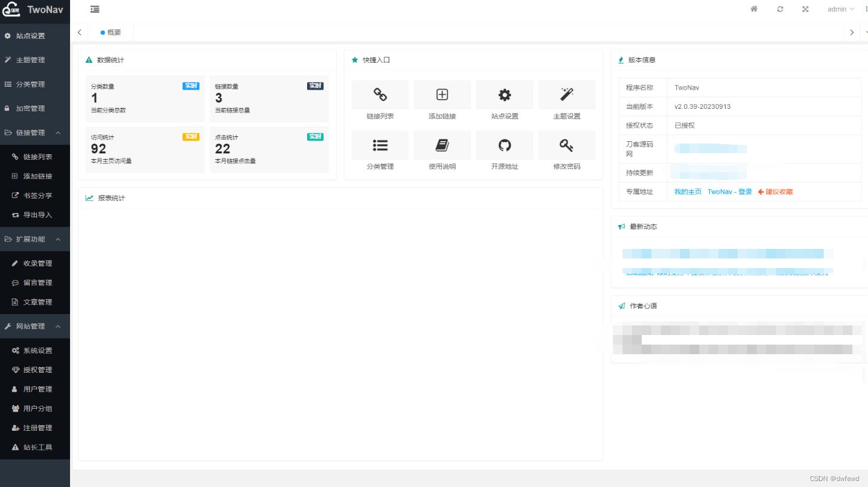Click the 修改密码 key icon
868x487 pixels.
pos(566,145)
